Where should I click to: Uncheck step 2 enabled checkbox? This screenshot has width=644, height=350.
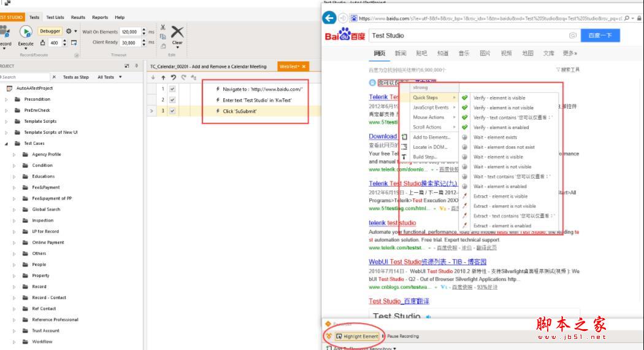click(x=172, y=100)
